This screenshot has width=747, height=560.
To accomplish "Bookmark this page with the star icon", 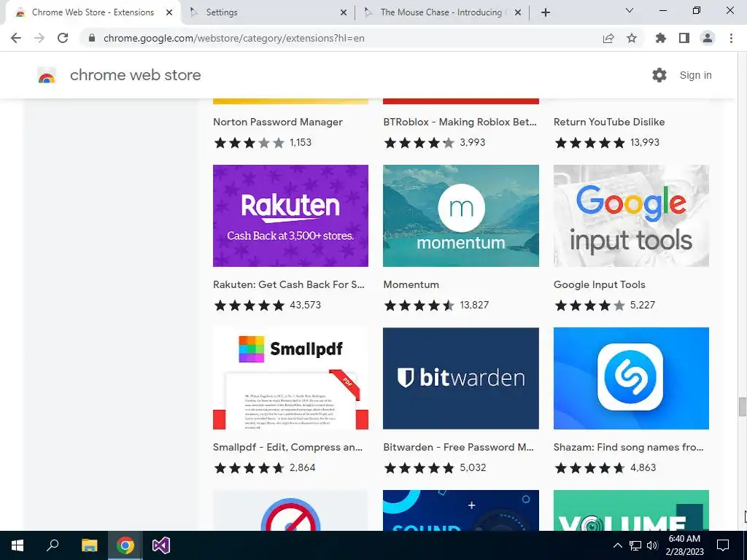I will coord(632,38).
